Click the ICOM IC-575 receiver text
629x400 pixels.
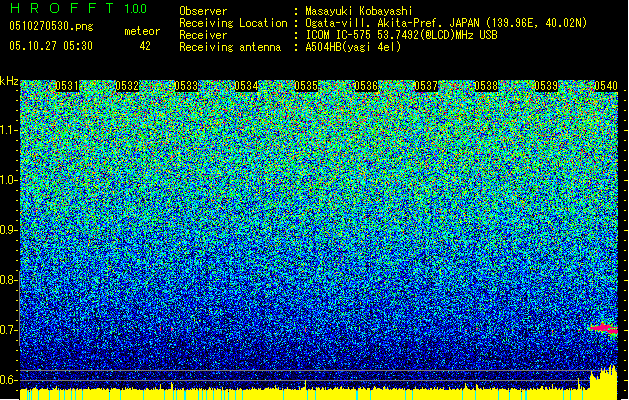[402, 35]
